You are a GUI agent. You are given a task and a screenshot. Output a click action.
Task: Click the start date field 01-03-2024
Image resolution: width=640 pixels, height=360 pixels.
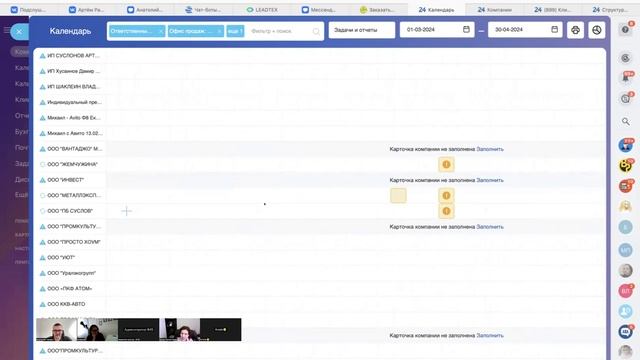(x=437, y=30)
